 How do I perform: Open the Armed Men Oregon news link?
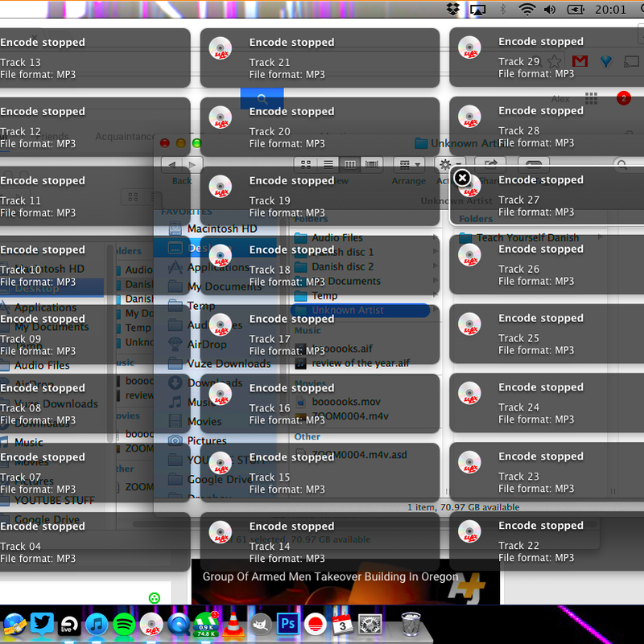[330, 577]
